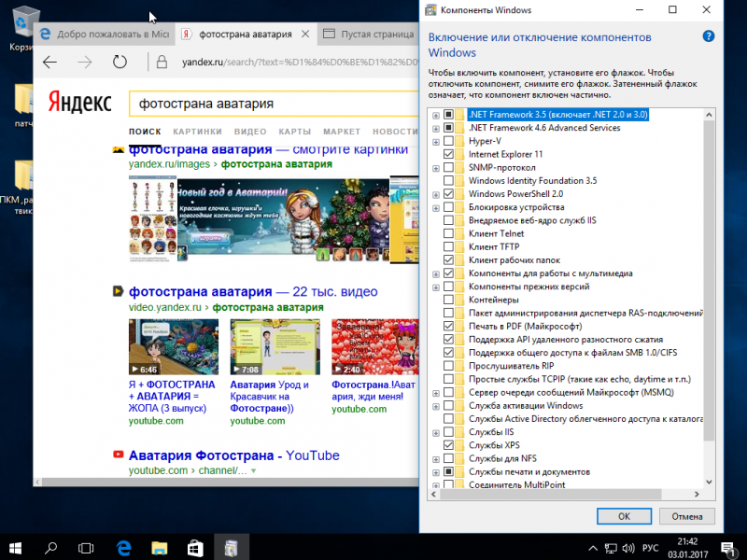Open Task View on taskbar
Viewport: 747px width, 560px height.
tap(86, 548)
